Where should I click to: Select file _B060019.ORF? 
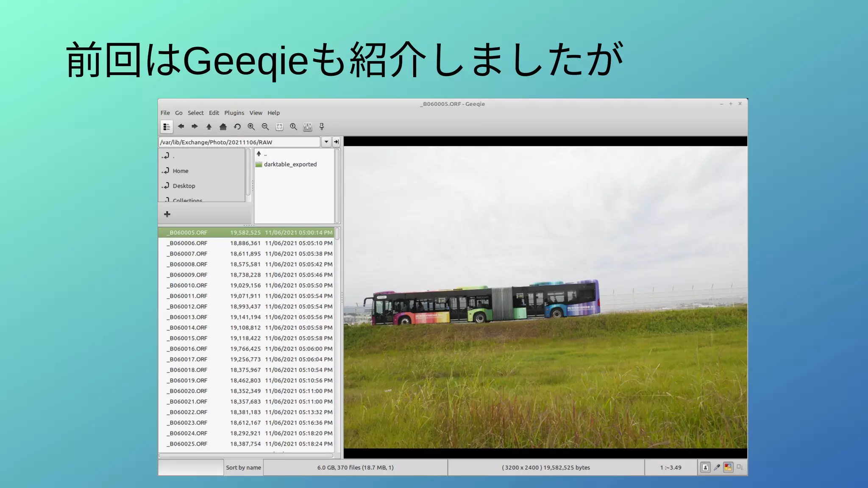click(246, 380)
